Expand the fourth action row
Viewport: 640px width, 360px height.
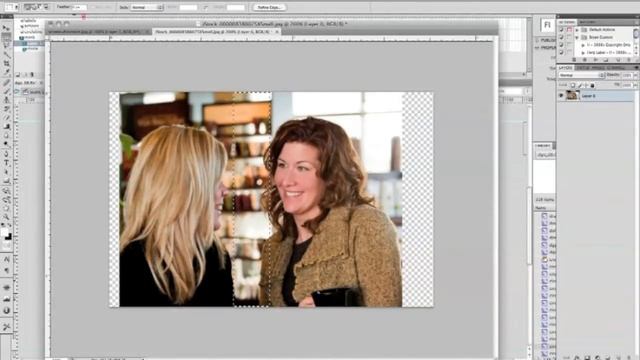tap(583, 53)
